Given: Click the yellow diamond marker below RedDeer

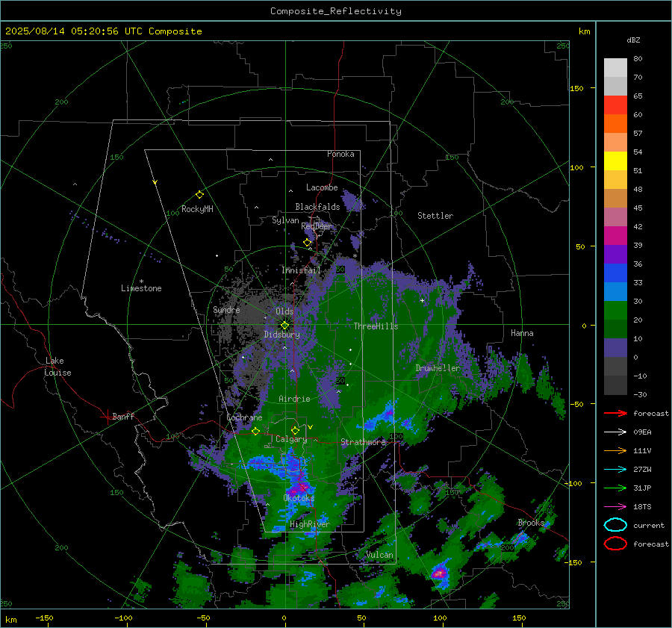Looking at the screenshot, I should [307, 243].
